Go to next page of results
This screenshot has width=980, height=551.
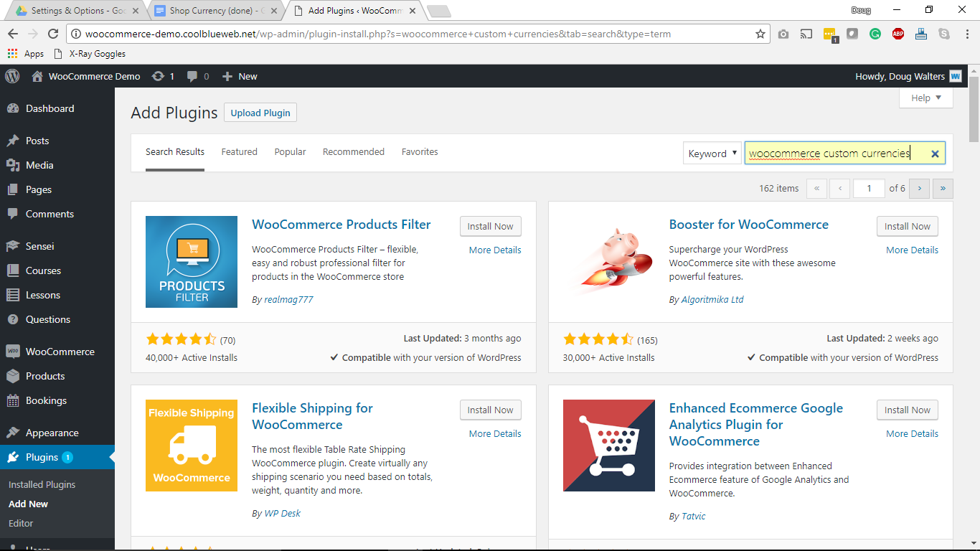coord(920,188)
